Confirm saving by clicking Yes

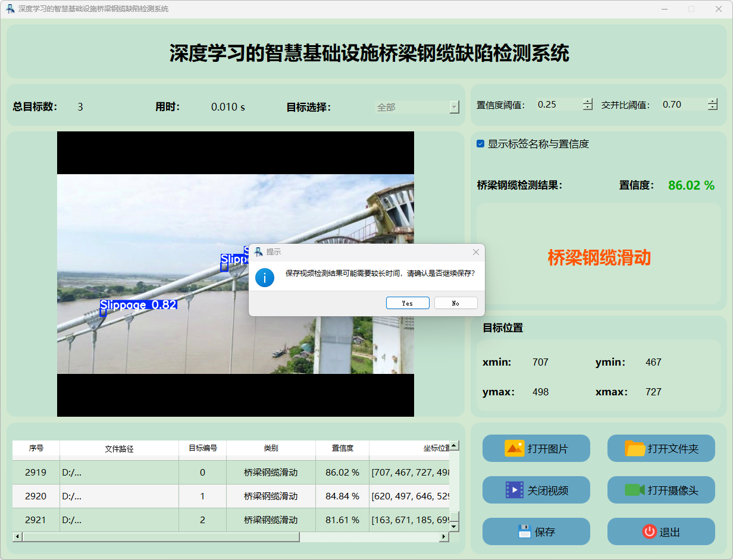coord(408,303)
